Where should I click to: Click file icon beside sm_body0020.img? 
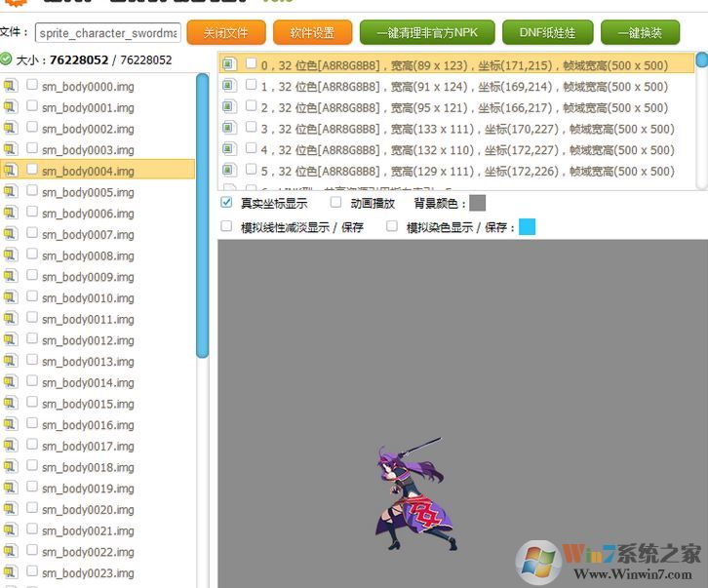point(11,510)
